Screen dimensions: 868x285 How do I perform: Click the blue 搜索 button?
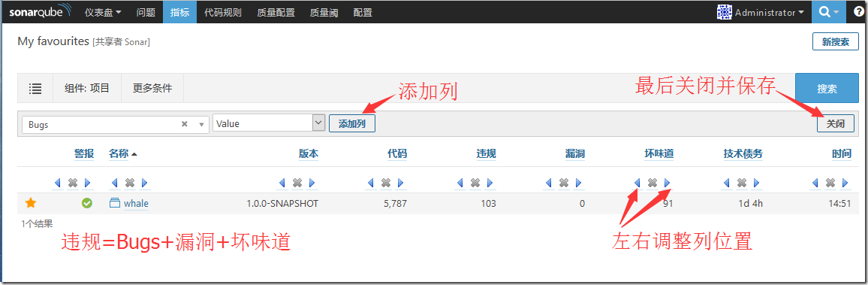[x=827, y=88]
